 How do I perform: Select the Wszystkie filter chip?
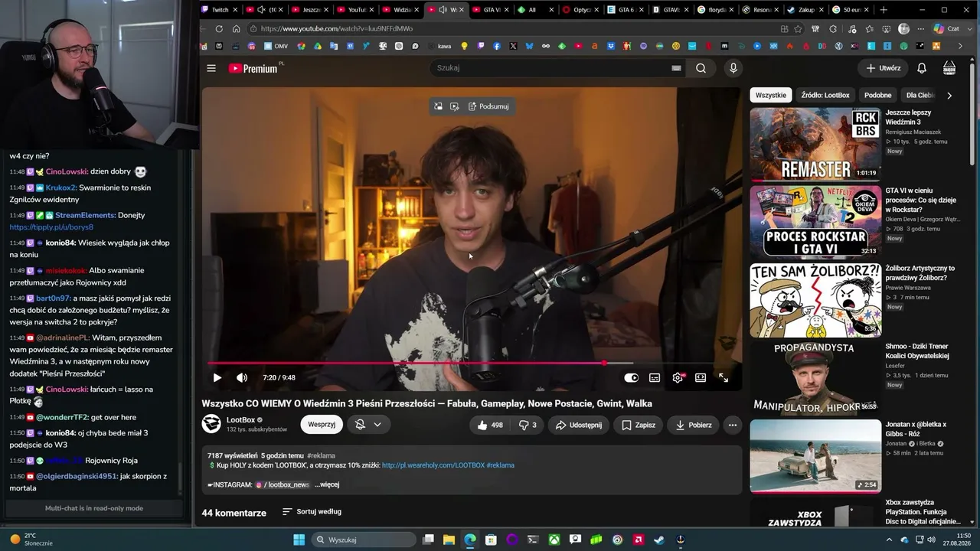point(771,95)
